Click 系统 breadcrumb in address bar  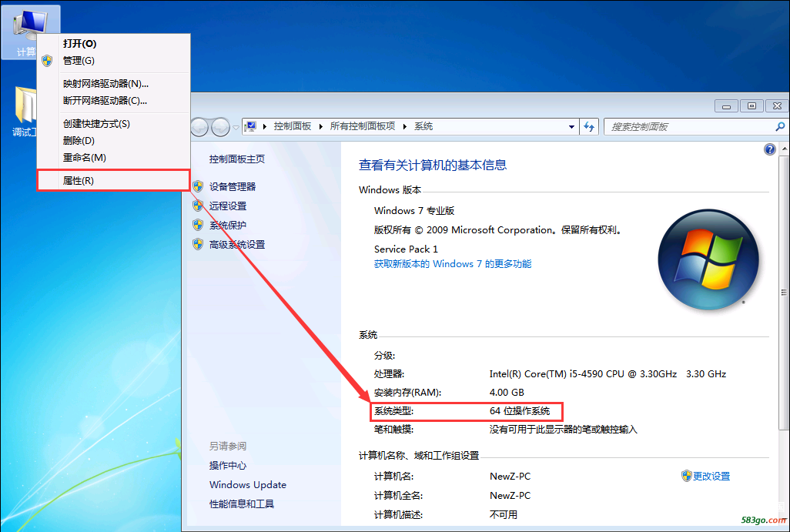click(x=423, y=126)
